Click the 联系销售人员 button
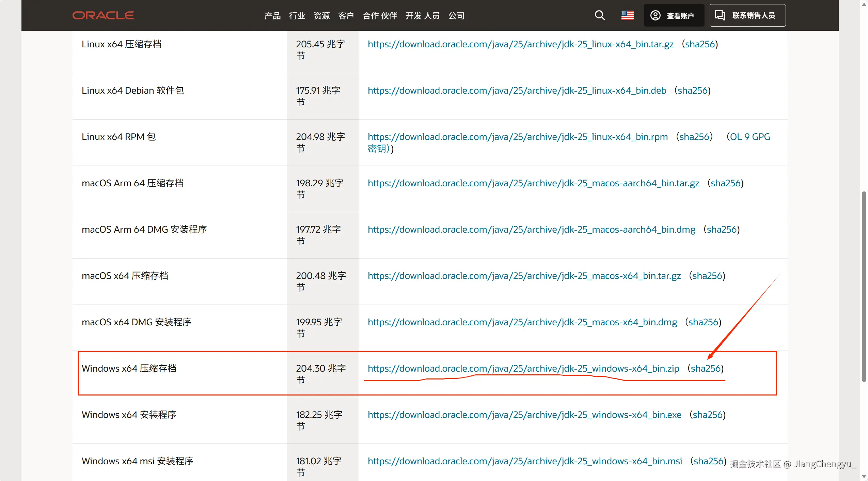The height and width of the screenshot is (481, 868). pyautogui.click(x=747, y=15)
